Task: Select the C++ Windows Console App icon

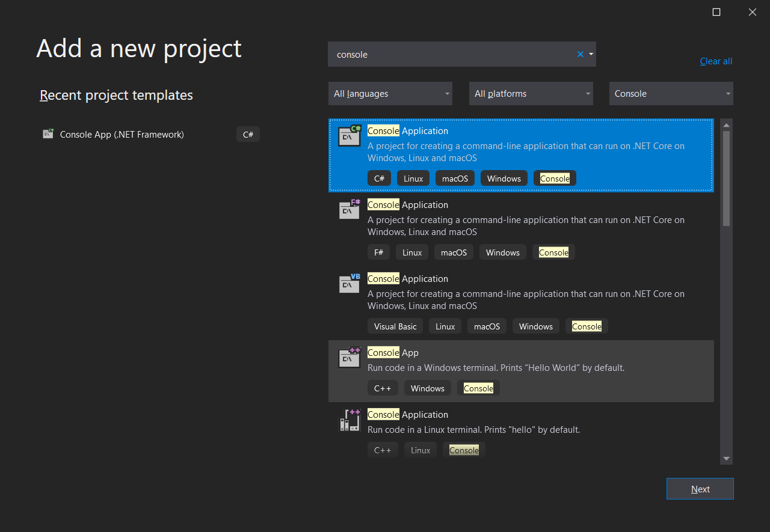Action: 349,358
